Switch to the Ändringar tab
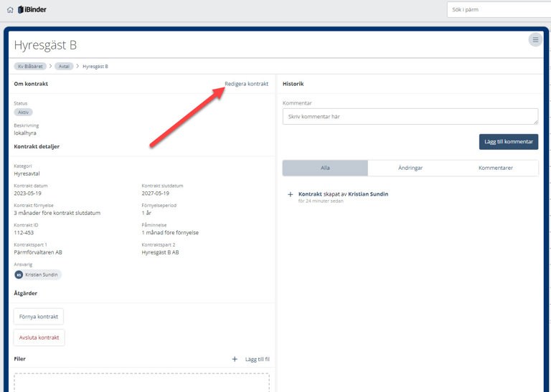This screenshot has width=551, height=392. [x=410, y=168]
